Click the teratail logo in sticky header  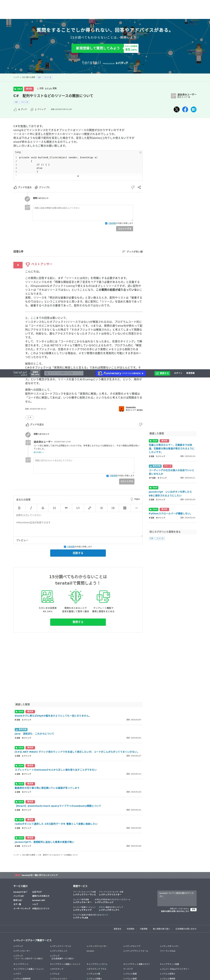pyautogui.click(x=20, y=373)
